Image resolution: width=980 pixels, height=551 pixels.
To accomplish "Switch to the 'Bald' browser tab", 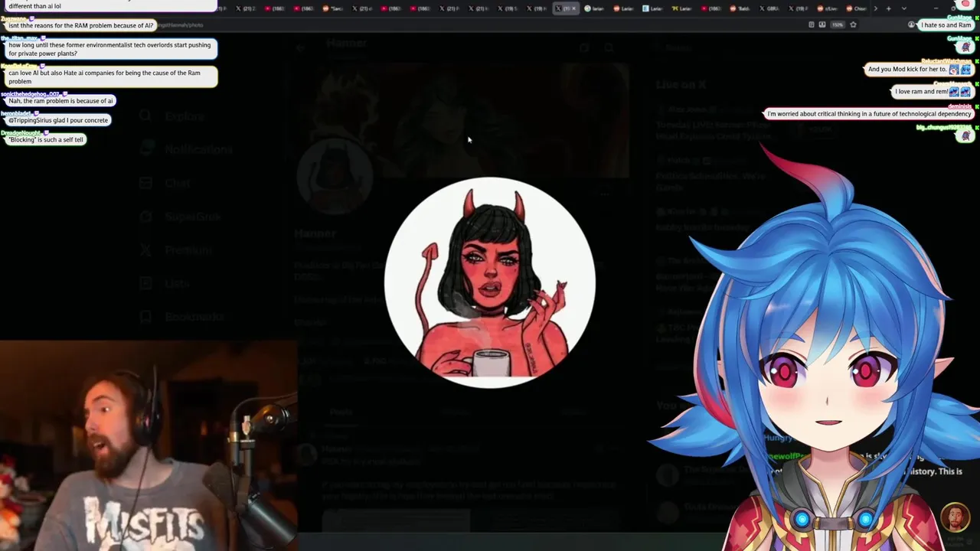I will click(x=738, y=8).
